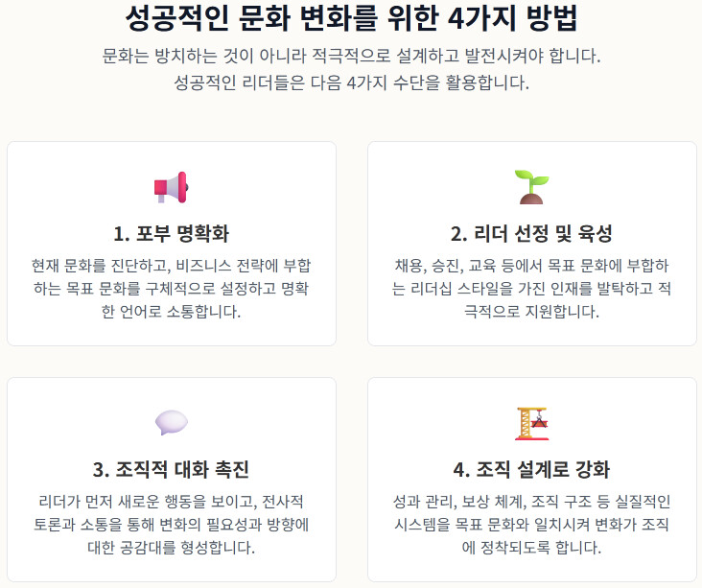Click the description text under '조직 설계로 강화'
The width and height of the screenshot is (702, 588).
pyautogui.click(x=531, y=525)
